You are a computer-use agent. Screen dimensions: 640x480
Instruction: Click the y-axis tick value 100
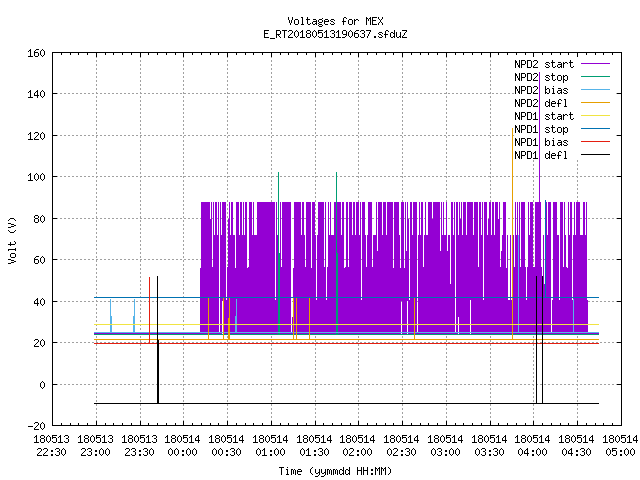36,177
